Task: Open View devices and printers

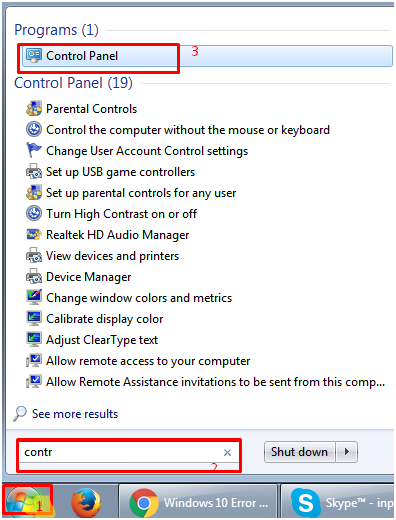Action: coord(112,256)
